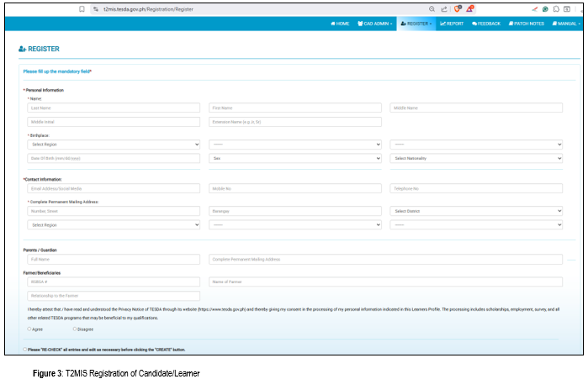Viewport: 588px width, 379px height.
Task: Click the Brave shield icon
Action: click(457, 8)
